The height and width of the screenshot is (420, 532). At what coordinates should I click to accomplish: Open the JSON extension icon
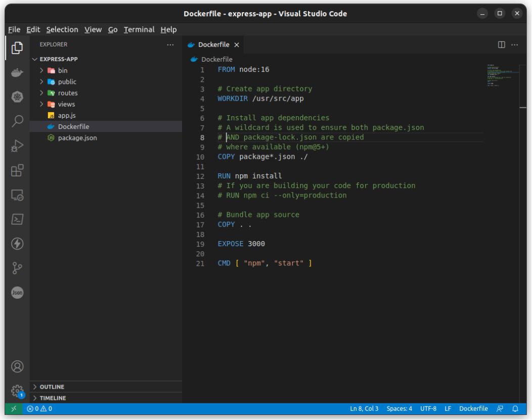(x=17, y=292)
